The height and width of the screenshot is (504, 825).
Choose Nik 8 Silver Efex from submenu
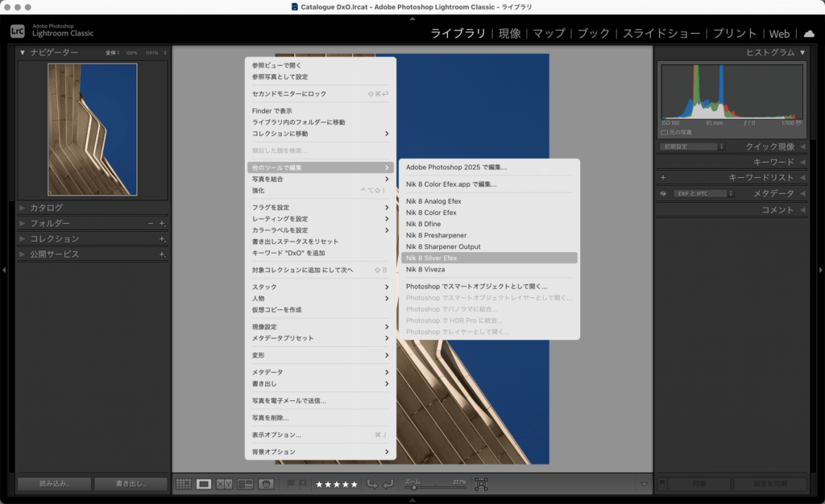(489, 258)
